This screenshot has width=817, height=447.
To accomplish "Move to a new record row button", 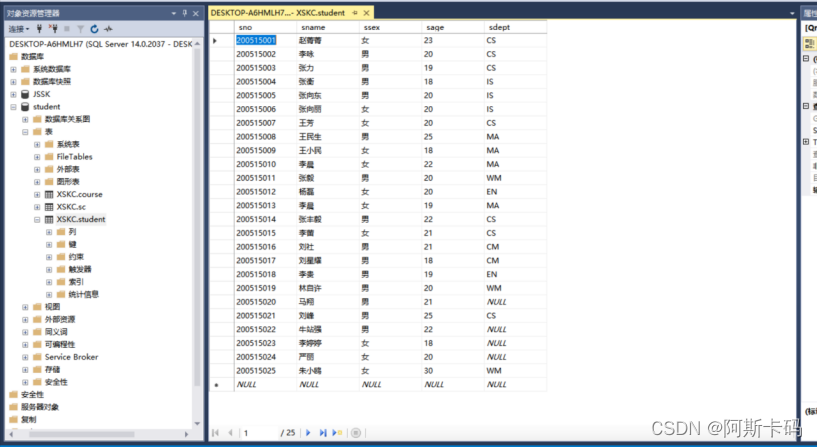I will point(337,432).
